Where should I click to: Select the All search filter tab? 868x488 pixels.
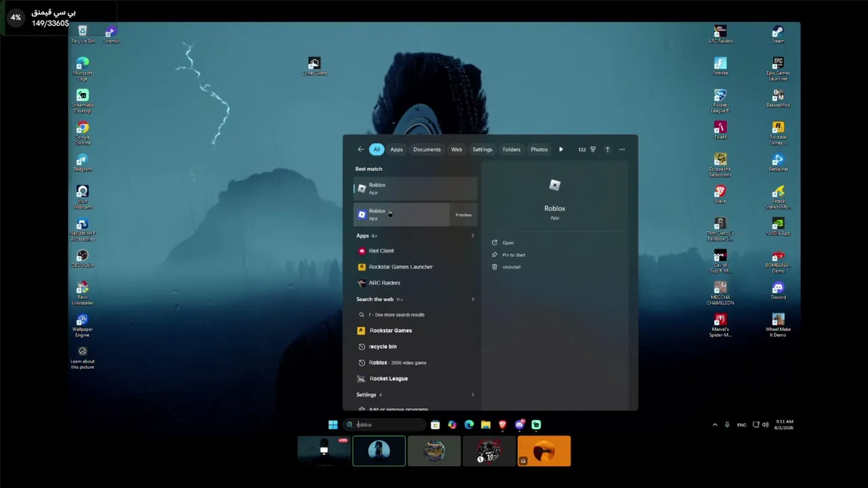(x=376, y=149)
